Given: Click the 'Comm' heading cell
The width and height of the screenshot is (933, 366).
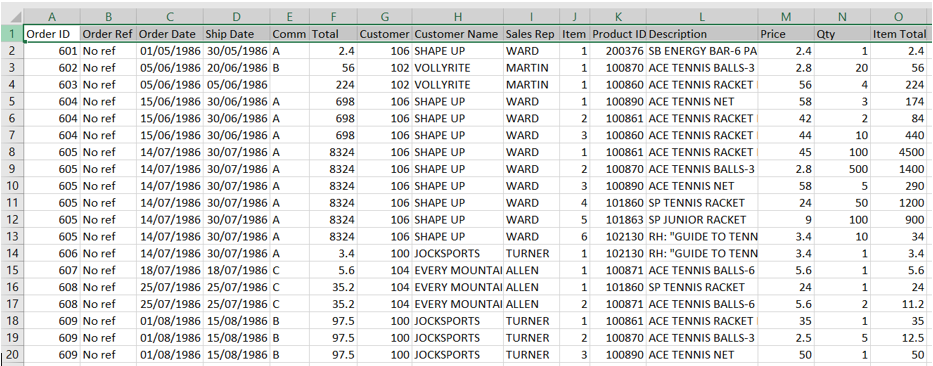Looking at the screenshot, I should 290,34.
